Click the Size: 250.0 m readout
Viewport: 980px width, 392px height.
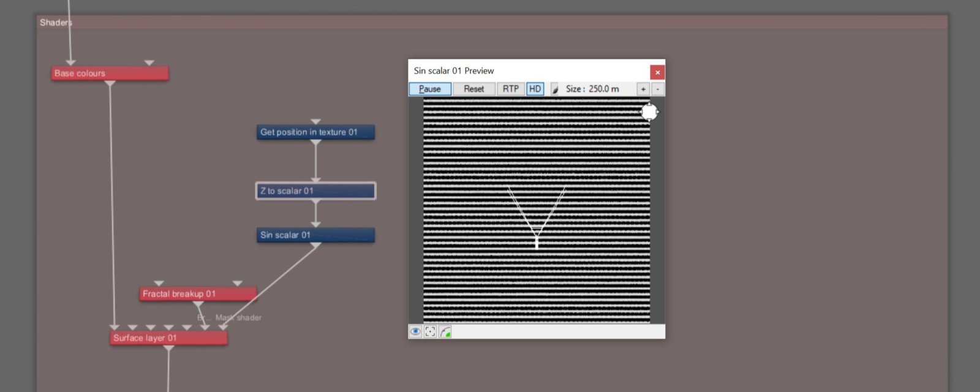[x=592, y=89]
